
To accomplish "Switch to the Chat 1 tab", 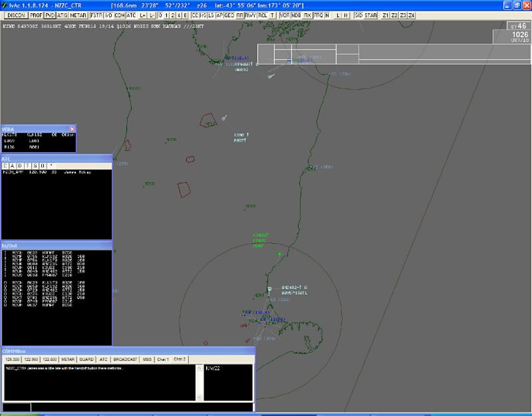I will [x=163, y=359].
